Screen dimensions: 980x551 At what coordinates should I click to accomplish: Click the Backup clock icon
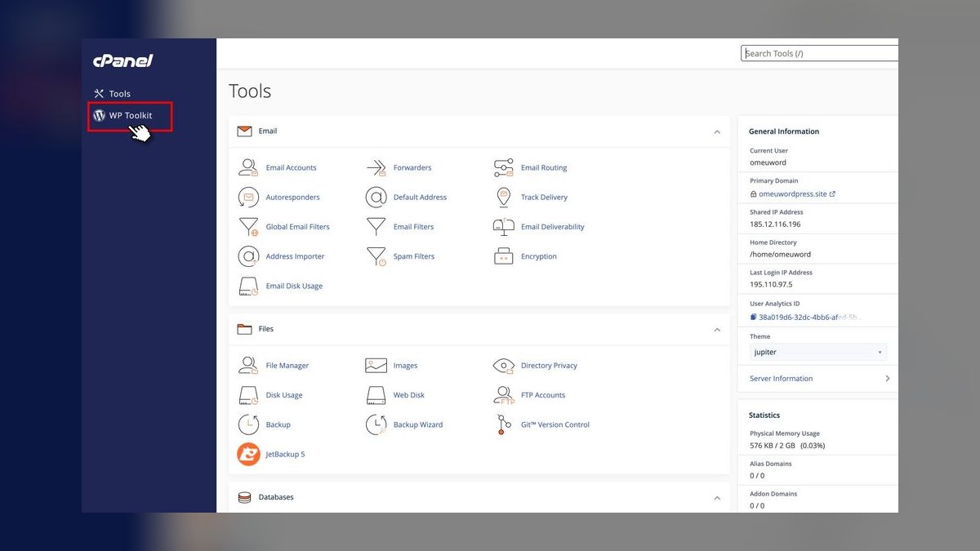click(x=248, y=424)
